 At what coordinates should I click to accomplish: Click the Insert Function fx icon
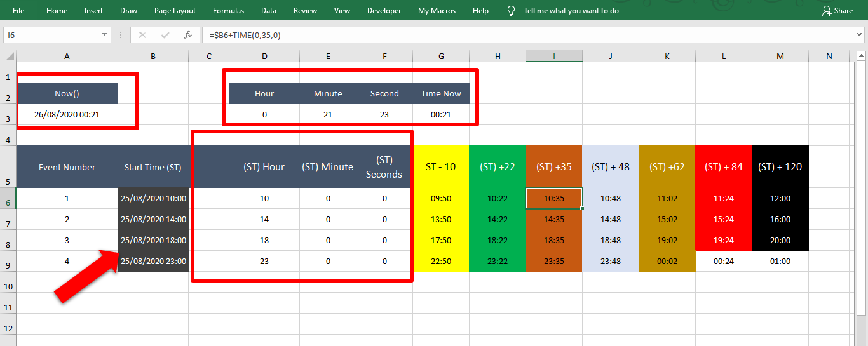[x=188, y=35]
